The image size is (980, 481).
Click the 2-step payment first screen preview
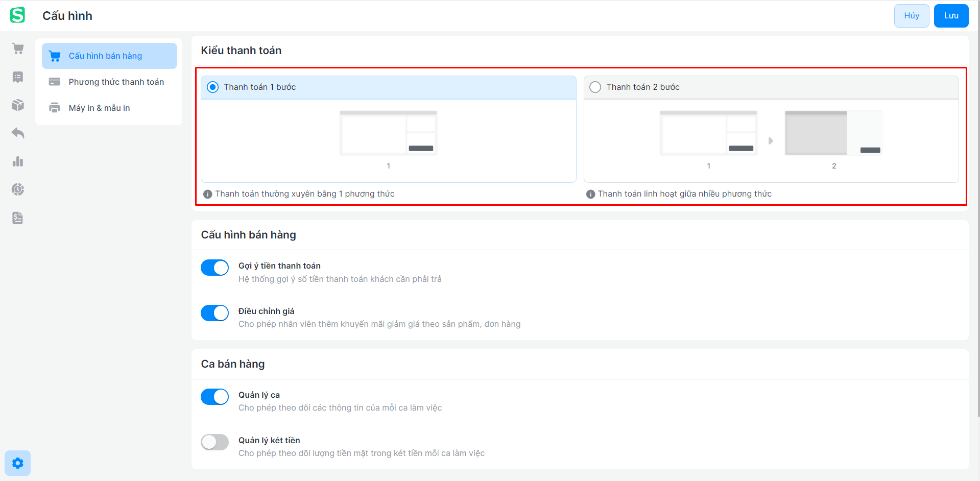(708, 133)
